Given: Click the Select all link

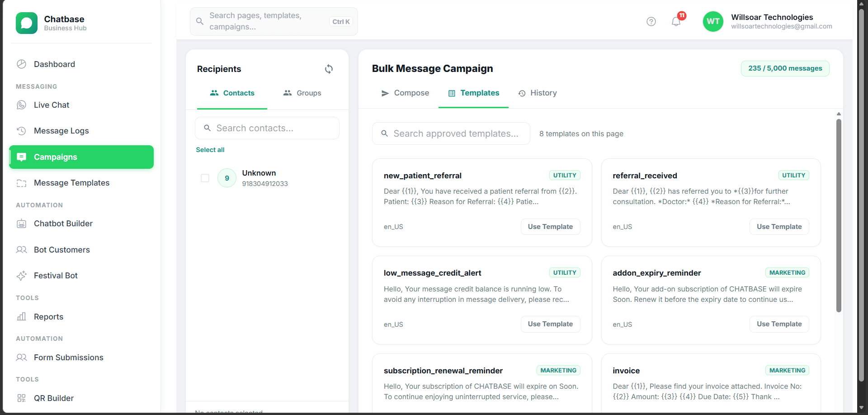Looking at the screenshot, I should tap(210, 150).
